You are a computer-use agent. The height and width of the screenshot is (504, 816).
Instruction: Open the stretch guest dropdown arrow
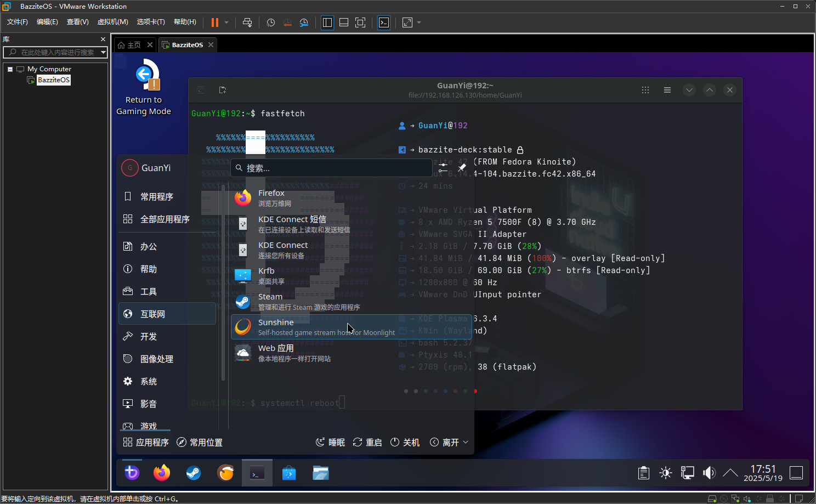pos(419,22)
